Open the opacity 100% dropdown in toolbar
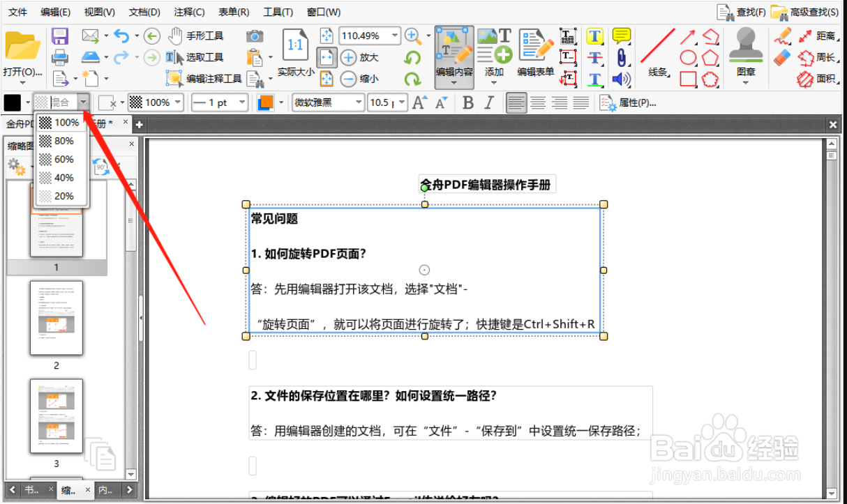This screenshot has width=847, height=504. 178,102
